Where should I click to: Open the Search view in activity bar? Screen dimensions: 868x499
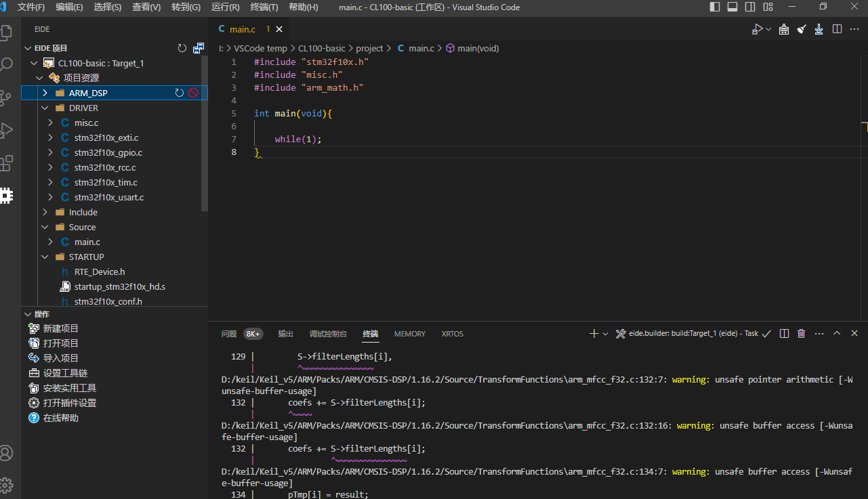[6, 65]
